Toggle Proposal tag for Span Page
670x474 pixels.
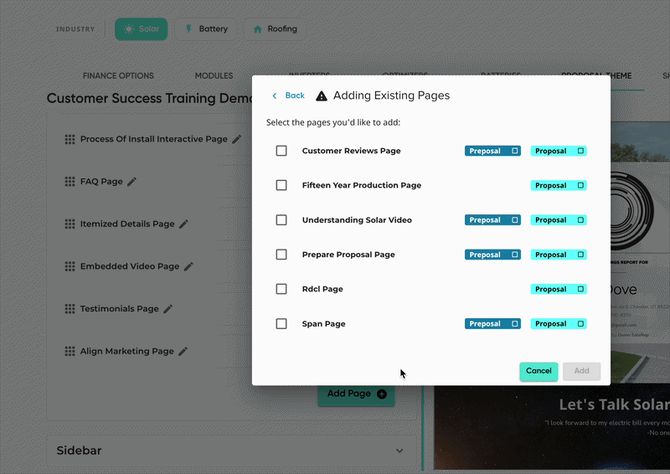click(x=558, y=324)
